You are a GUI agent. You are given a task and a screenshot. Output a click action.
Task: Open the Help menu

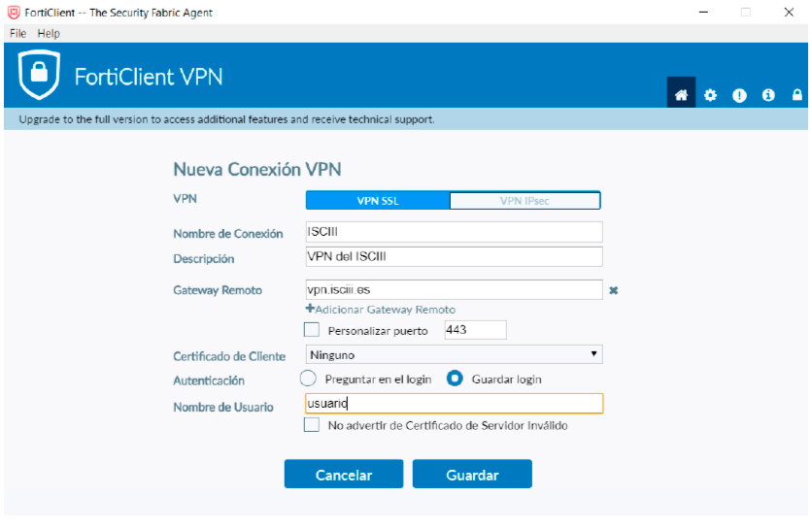49,33
